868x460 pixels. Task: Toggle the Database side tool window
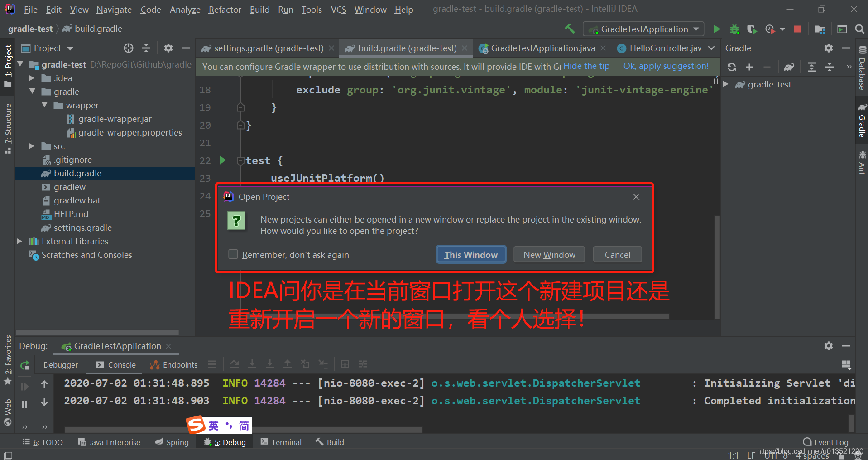(862, 68)
